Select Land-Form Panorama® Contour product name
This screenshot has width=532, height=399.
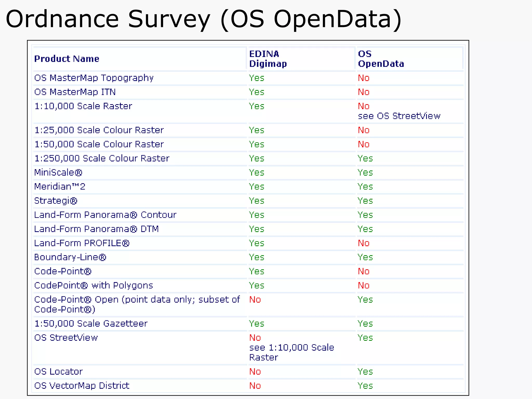click(105, 215)
